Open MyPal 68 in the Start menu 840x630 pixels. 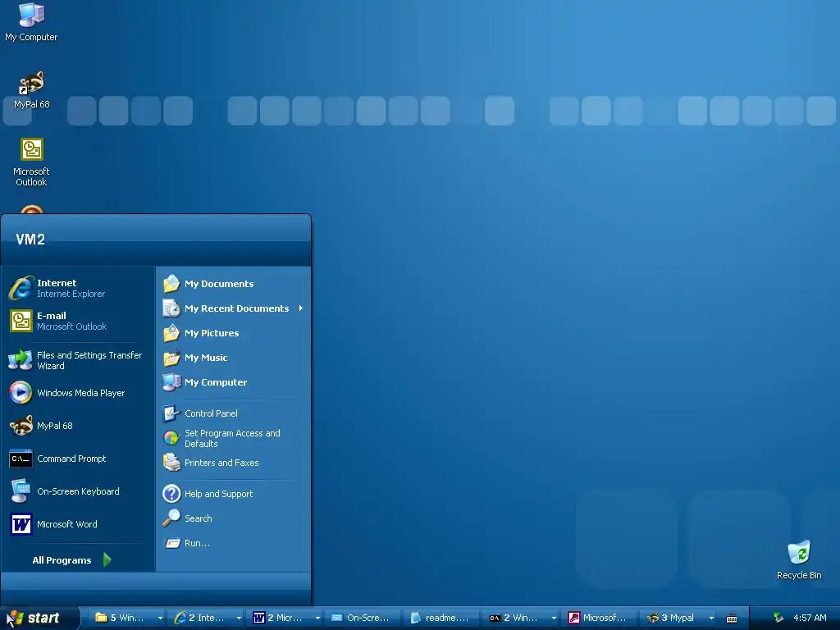click(78, 426)
